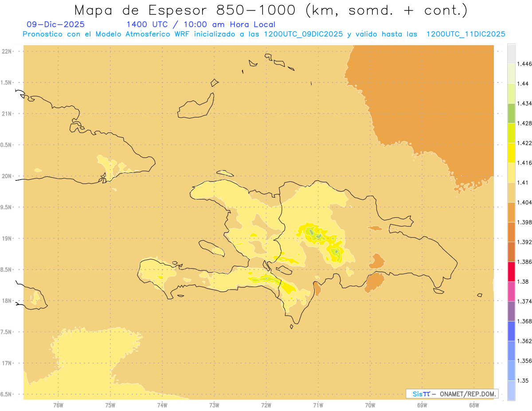Click the blue legend swatch between 1.362 and 1.368

click(511, 331)
